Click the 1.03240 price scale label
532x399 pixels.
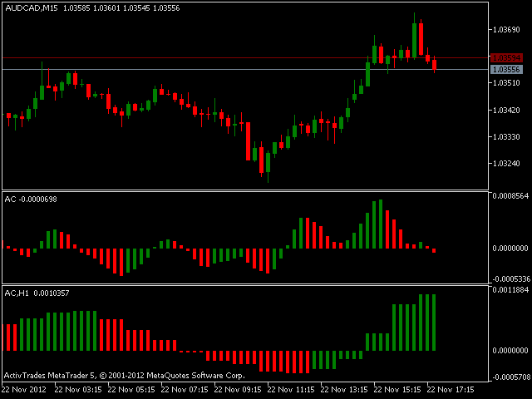pyautogui.click(x=506, y=164)
